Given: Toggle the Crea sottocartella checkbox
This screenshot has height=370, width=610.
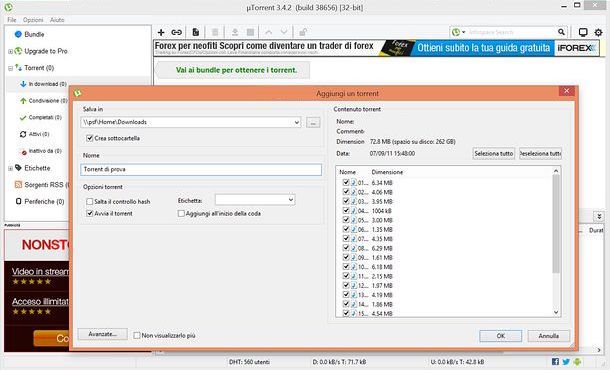Looking at the screenshot, I should pos(89,138).
